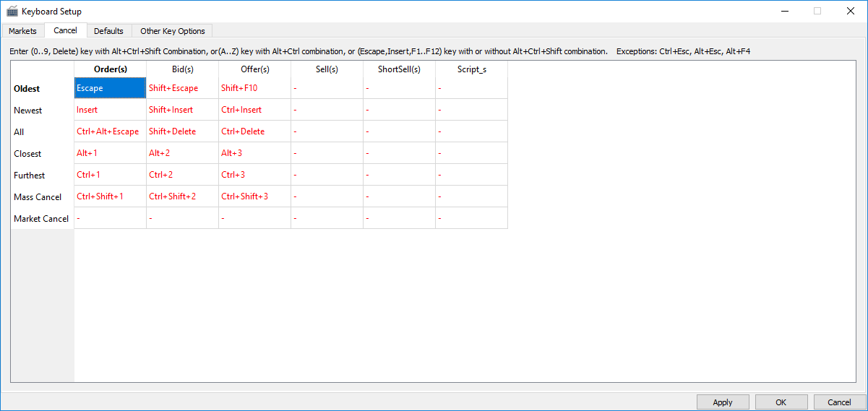Select the Alt+2 Closest Bid(s) cell

coord(182,153)
